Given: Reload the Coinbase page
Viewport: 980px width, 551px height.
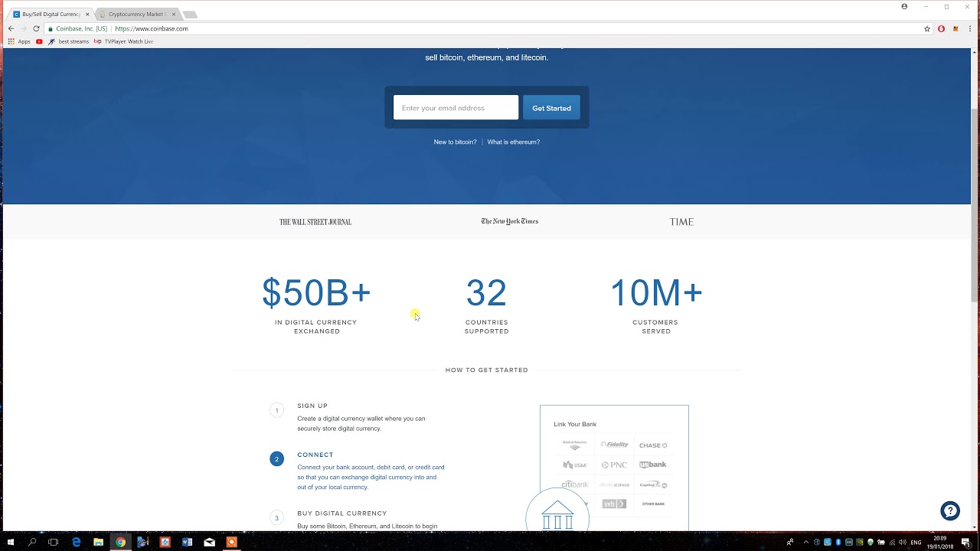Looking at the screenshot, I should [x=36, y=28].
